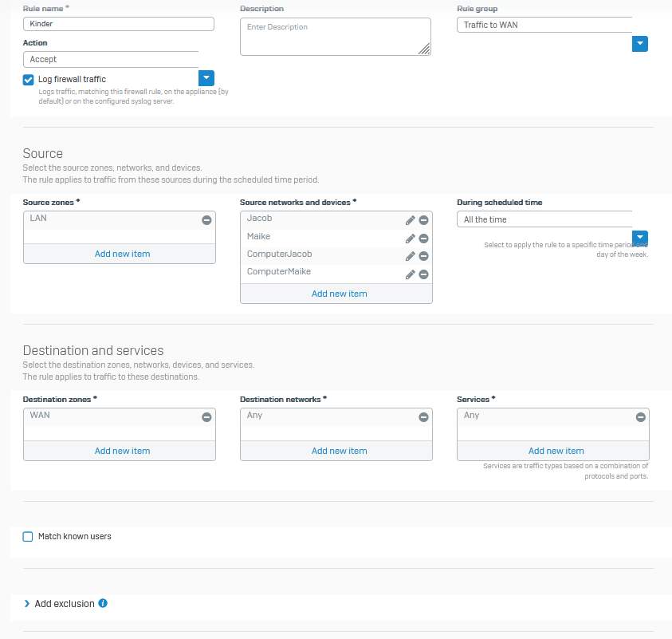Click the Add exclusion info icon
672x639 pixels.
pos(103,604)
